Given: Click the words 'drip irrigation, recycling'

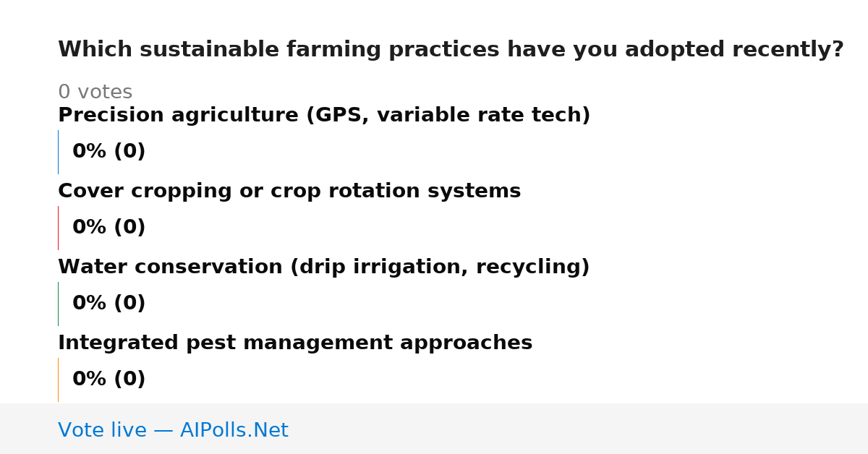Looking at the screenshot, I should click(440, 267).
